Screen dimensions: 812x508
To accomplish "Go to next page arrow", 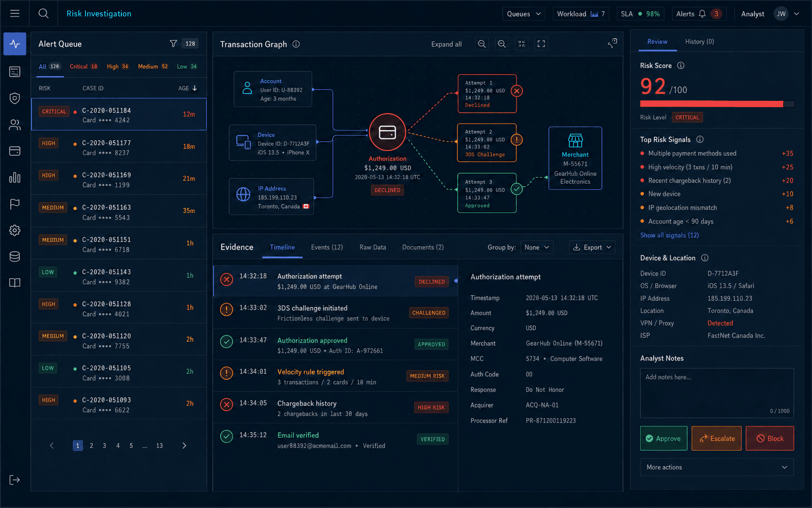I will click(x=184, y=446).
